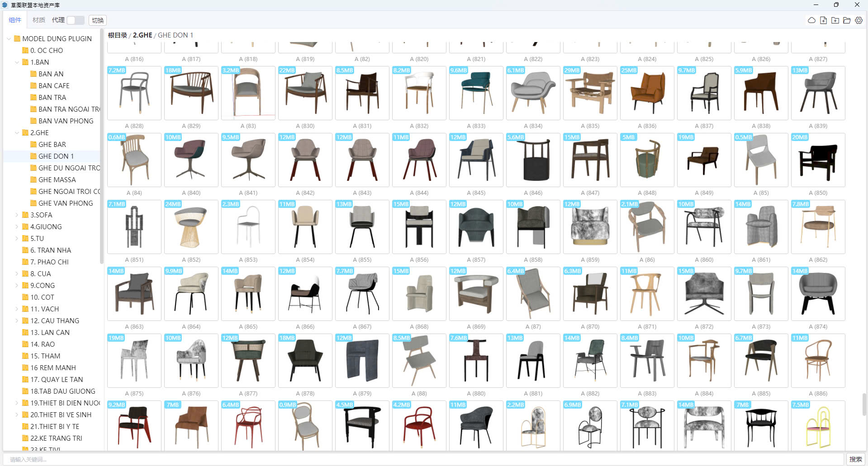Expand the 12. CAU THANG folder
This screenshot has height=466, width=868.
point(17,321)
